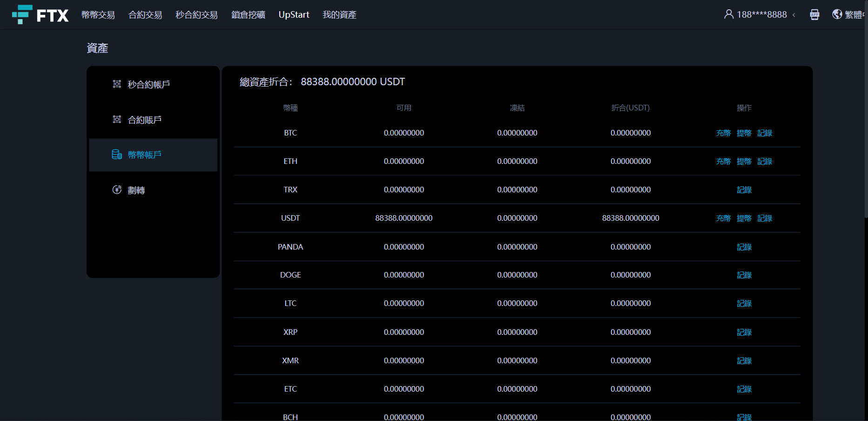Click the ETC currency cell
868x421 pixels.
(290, 389)
